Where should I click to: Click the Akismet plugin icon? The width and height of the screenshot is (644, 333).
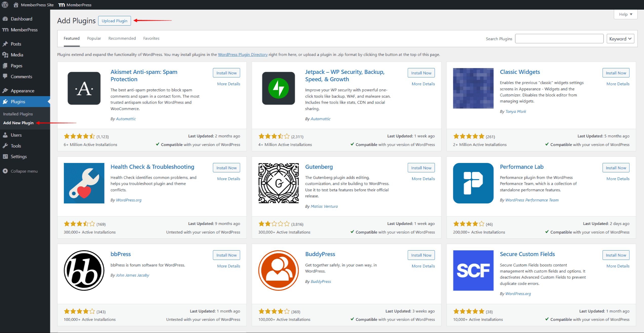84,88
